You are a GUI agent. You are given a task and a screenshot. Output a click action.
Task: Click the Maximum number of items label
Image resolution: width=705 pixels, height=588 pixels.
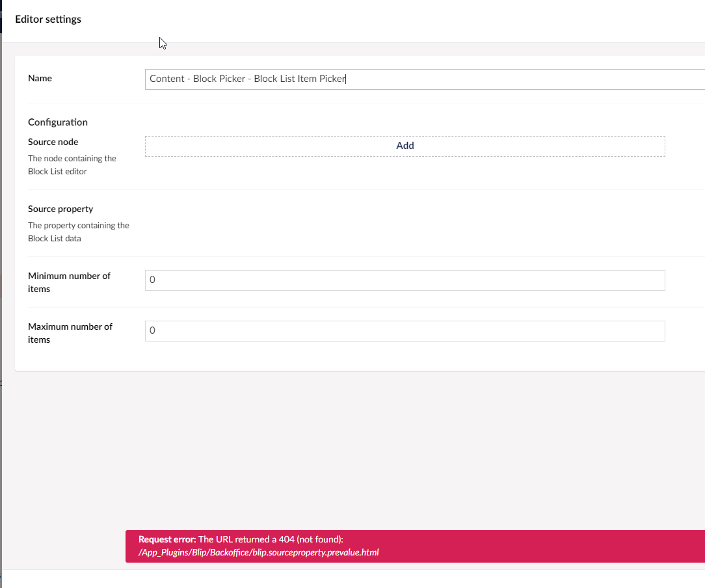click(70, 332)
